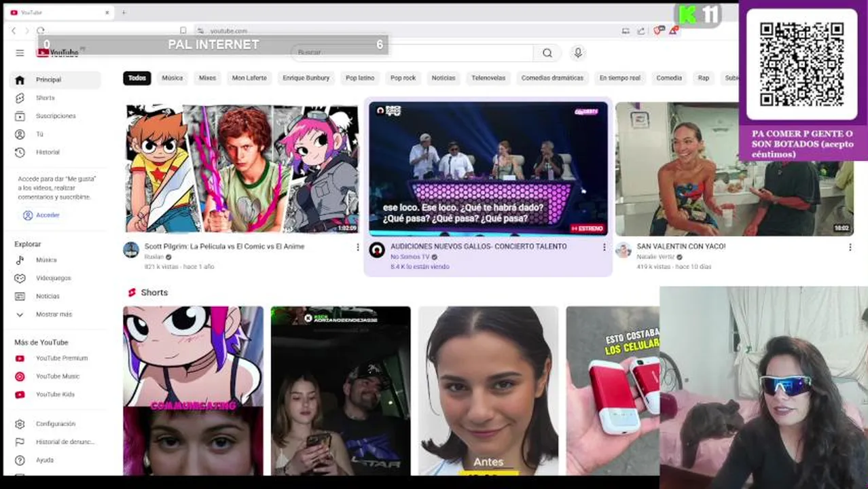Open Ruslan channel avatar
Viewport: 868px width, 489px height.
click(x=131, y=250)
